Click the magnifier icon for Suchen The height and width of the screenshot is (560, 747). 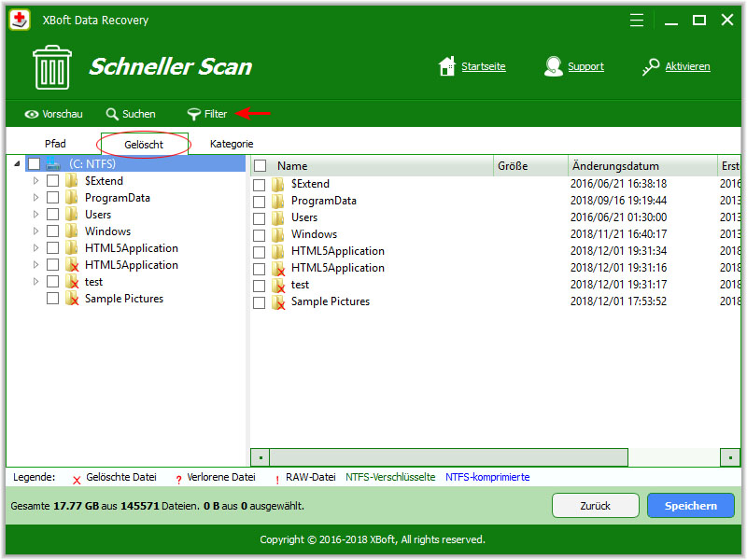coord(112,114)
